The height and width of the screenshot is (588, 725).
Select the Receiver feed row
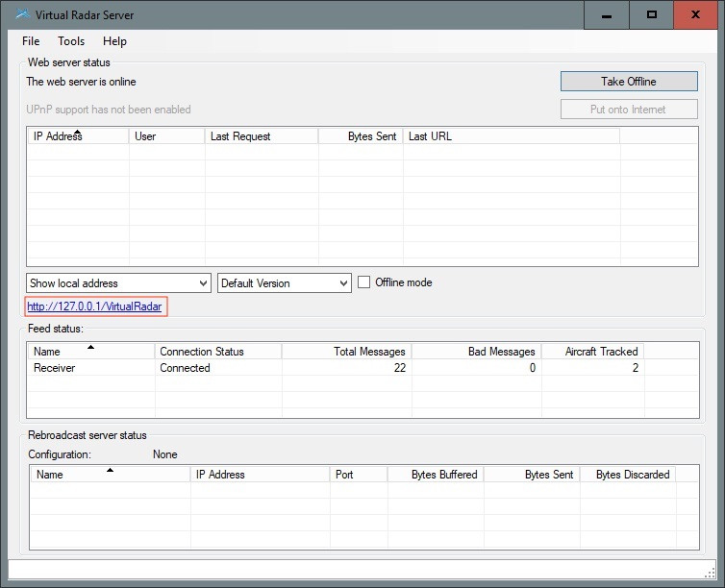[362, 368]
